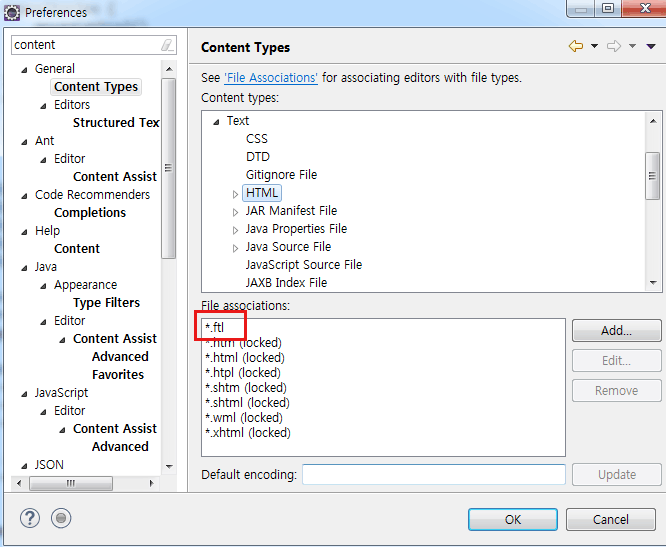
Task: Collapse the Code Recommenders tree node
Action: pos(24,196)
